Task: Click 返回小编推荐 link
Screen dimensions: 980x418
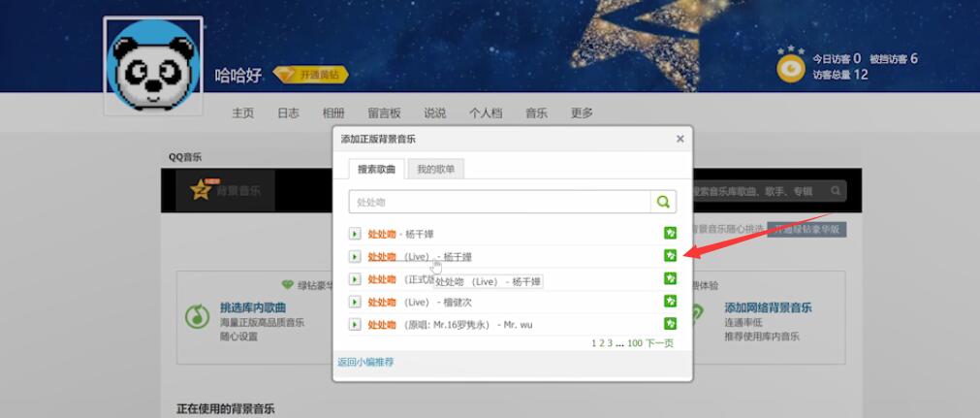Action: coord(365,362)
